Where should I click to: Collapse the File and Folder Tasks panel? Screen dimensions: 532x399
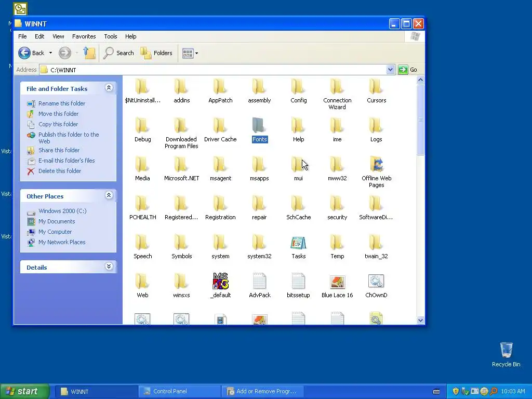[109, 88]
